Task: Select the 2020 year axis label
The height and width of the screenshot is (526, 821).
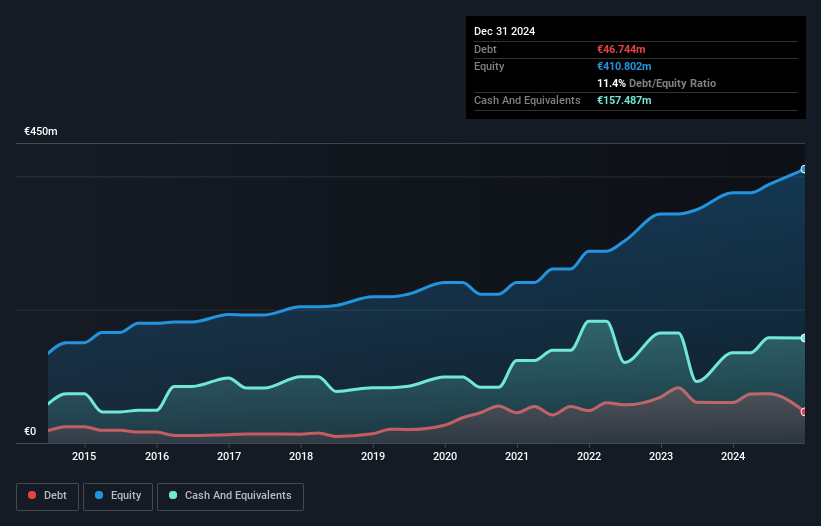Action: tap(445, 457)
